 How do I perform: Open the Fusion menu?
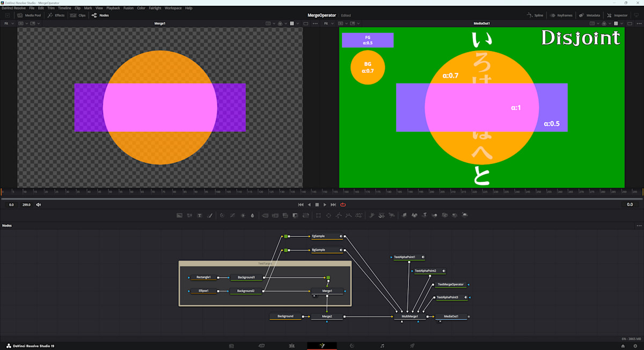point(128,8)
